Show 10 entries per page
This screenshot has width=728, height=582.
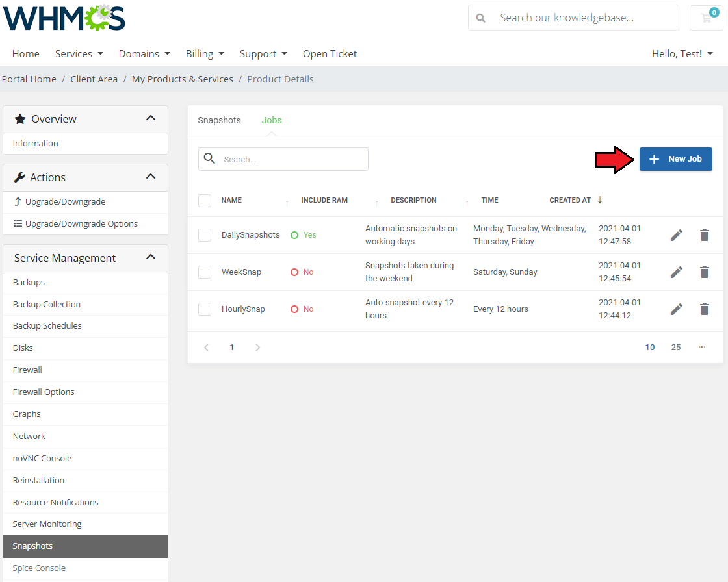tap(650, 348)
